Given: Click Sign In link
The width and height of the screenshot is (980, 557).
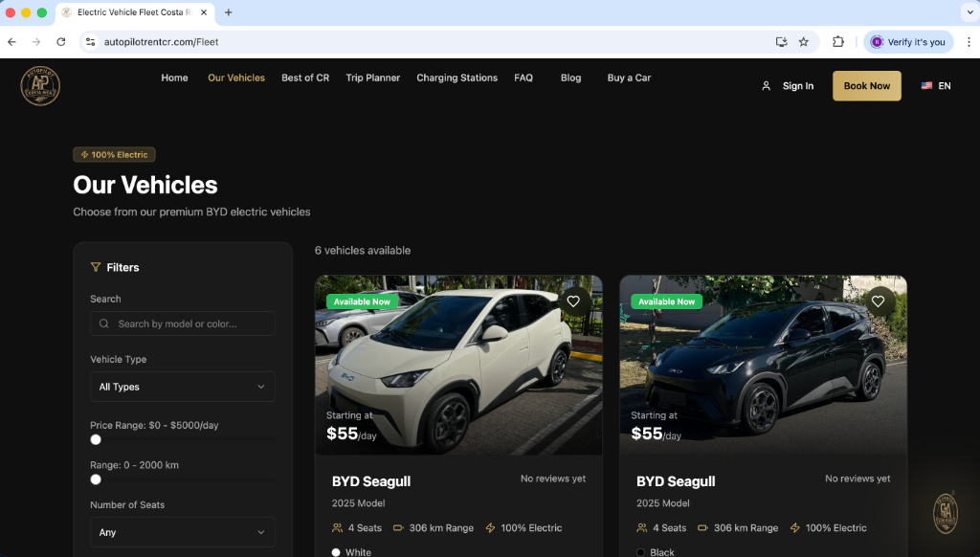Looking at the screenshot, I should 798,86.
